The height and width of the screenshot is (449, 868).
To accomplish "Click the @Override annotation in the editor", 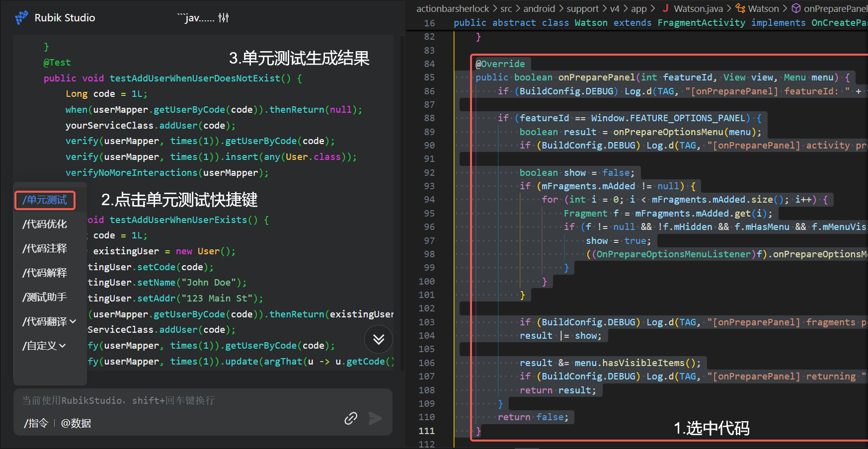I will pyautogui.click(x=500, y=64).
